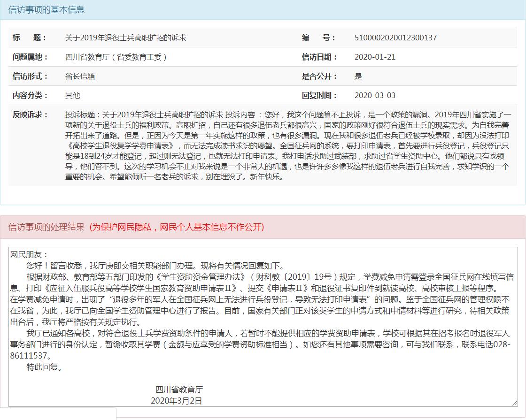Click the 是否公开 label

(319, 76)
